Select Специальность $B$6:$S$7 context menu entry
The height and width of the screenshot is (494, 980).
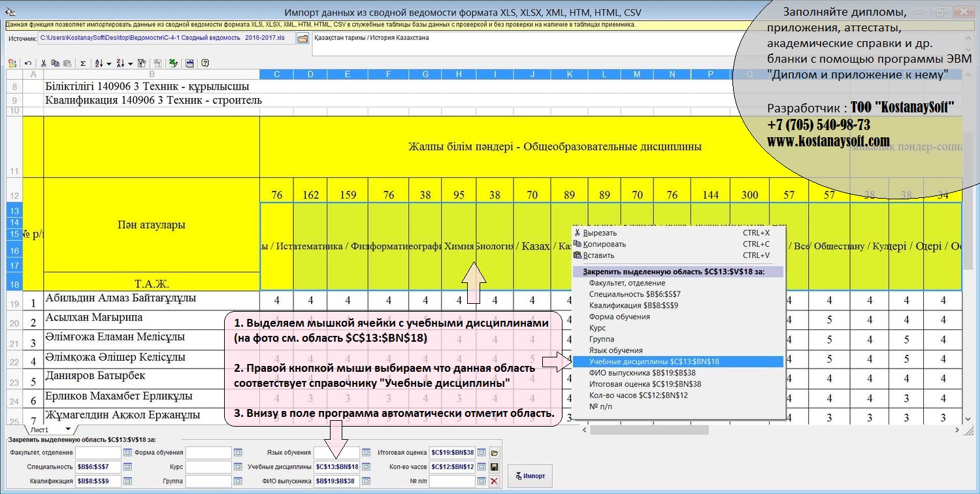point(678,294)
